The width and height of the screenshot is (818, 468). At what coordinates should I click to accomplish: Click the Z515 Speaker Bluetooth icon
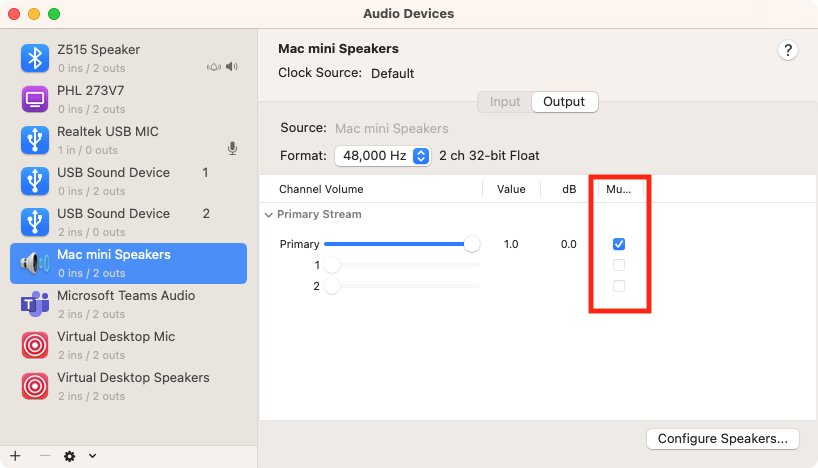point(35,58)
